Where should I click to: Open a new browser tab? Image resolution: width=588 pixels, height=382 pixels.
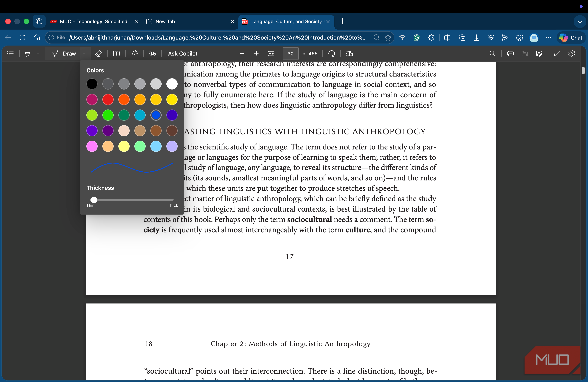pyautogui.click(x=342, y=21)
